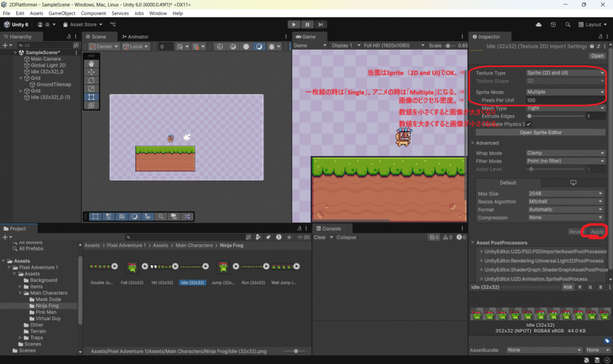Open the Layout dropdown
This screenshot has height=364, width=613.
[x=593, y=24]
